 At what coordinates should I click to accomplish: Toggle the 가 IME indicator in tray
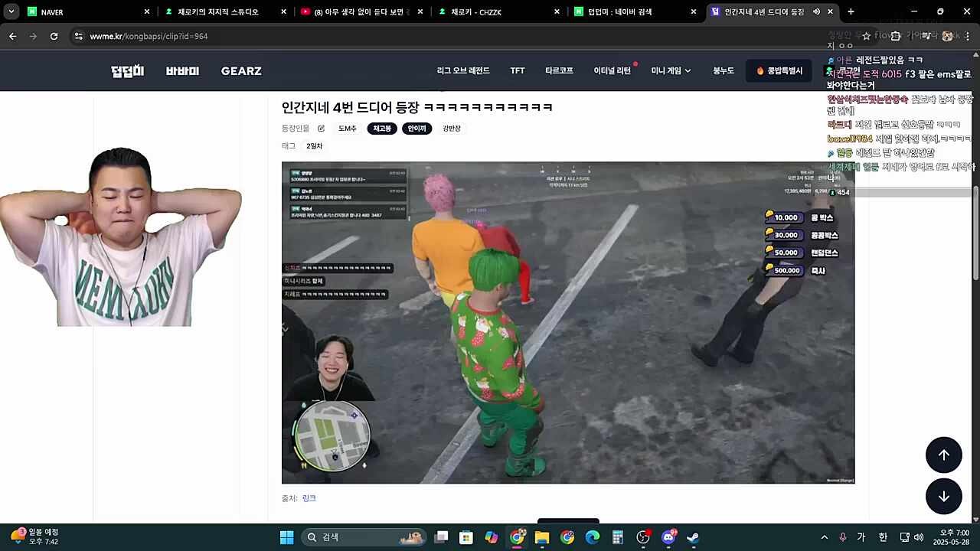(x=861, y=537)
